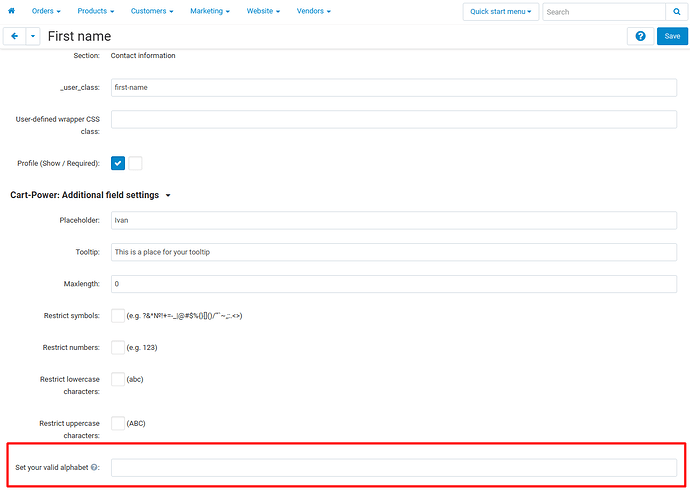Image resolution: width=690 pixels, height=490 pixels.
Task: Open the Orders menu
Action: click(46, 12)
